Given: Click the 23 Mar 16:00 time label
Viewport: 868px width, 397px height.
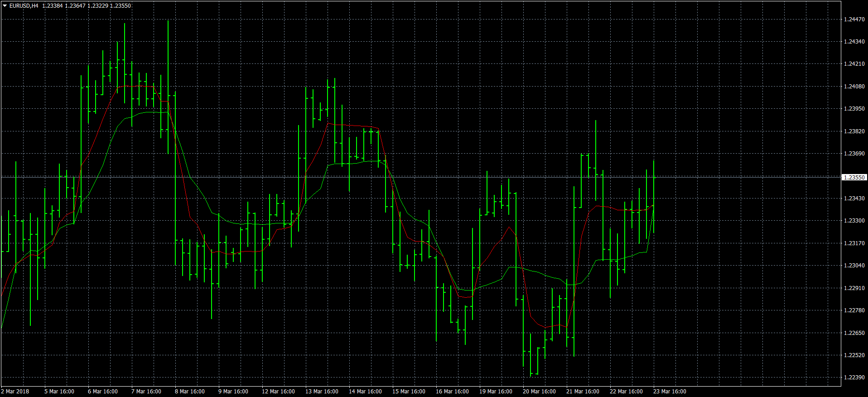Looking at the screenshot, I should (670, 392).
